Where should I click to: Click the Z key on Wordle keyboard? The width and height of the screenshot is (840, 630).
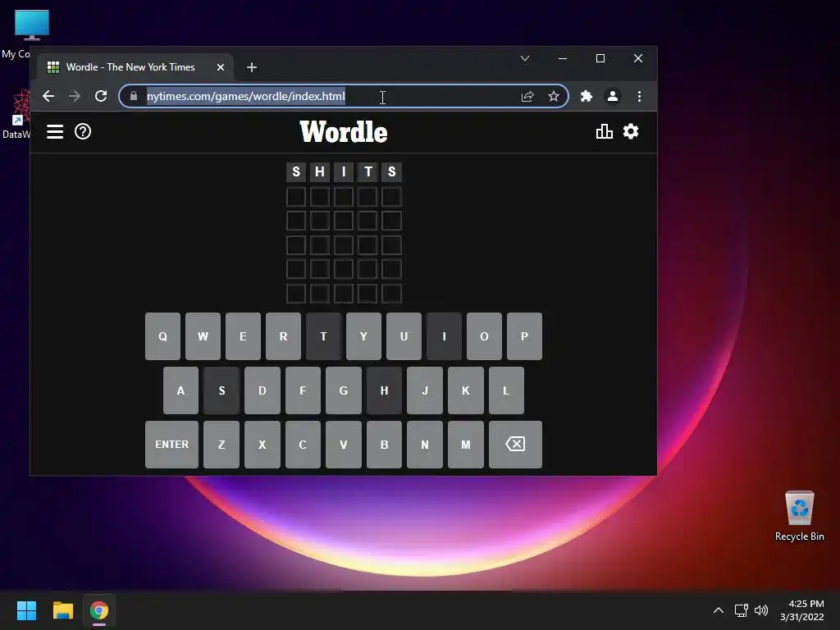tap(221, 444)
